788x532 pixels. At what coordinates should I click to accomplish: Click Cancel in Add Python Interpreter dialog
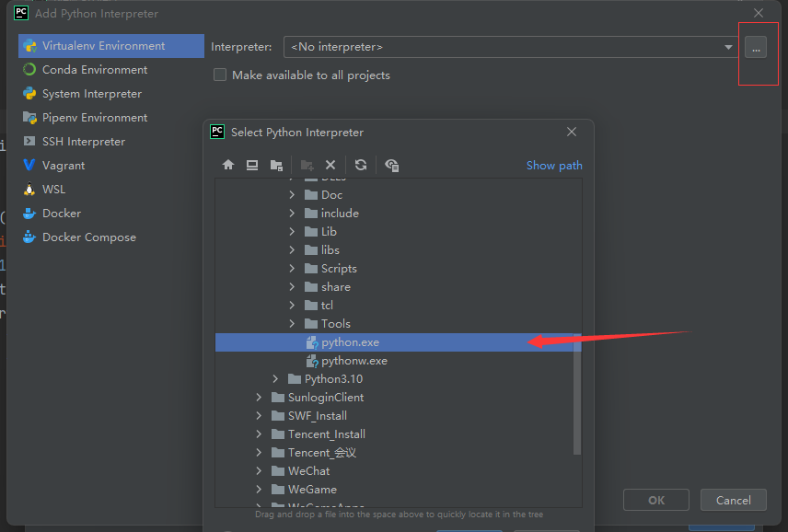733,500
